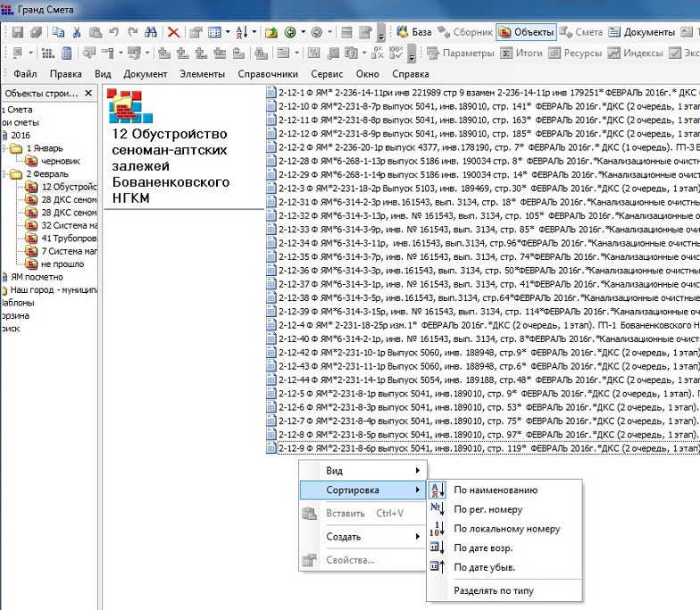Viewport: 700px width, 610px height.
Task: Click the red X Delete icon
Action: click(173, 32)
